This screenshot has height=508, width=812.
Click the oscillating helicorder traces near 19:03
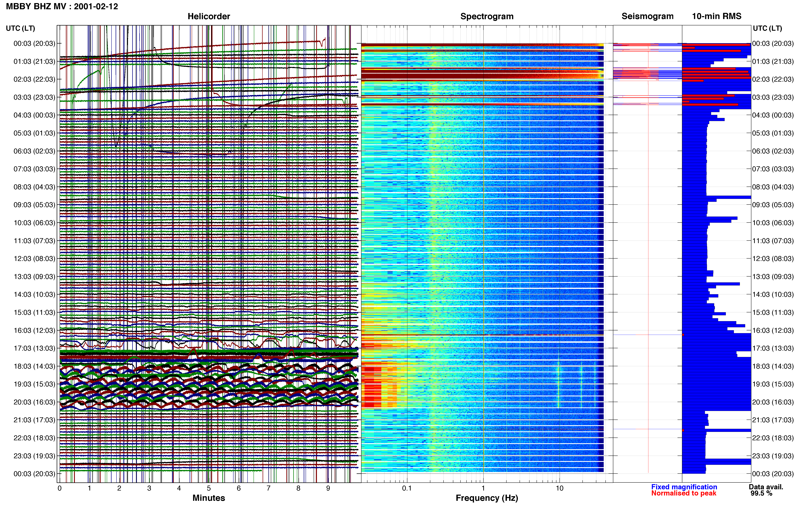coord(209,386)
